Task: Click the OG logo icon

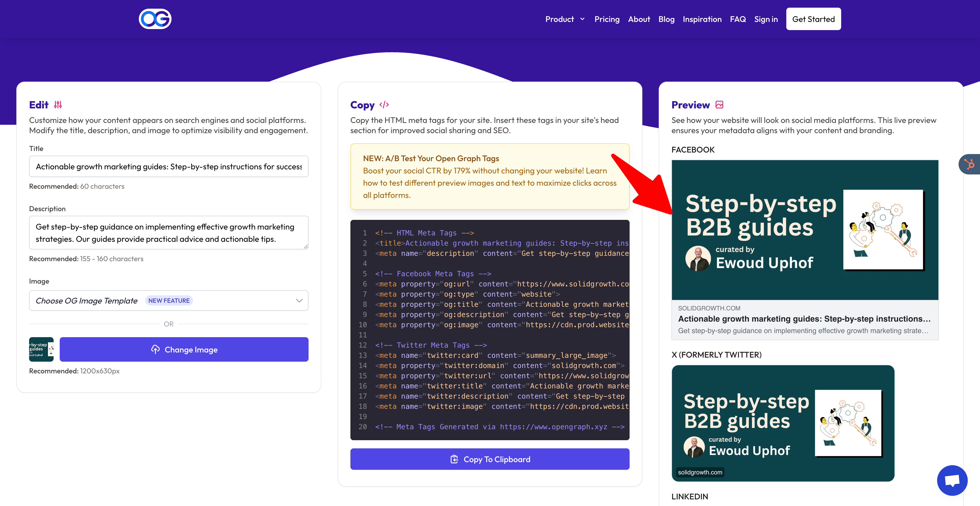Action: click(155, 19)
